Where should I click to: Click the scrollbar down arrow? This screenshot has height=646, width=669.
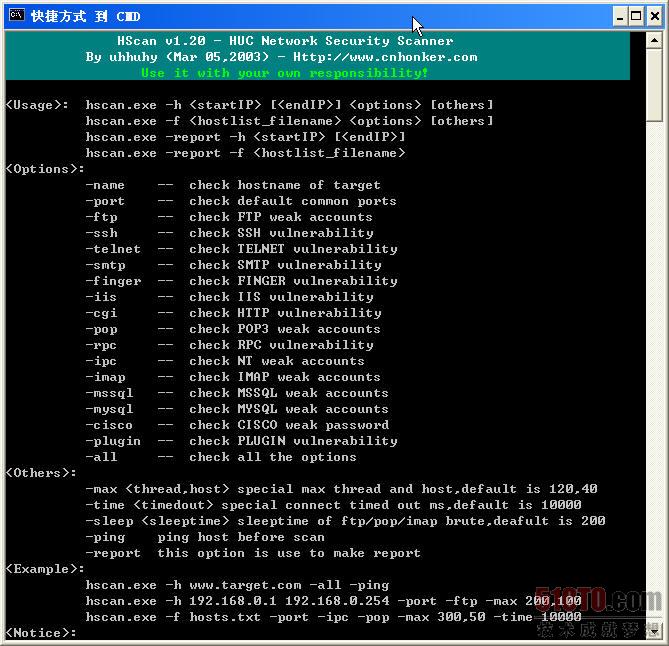coord(654,631)
